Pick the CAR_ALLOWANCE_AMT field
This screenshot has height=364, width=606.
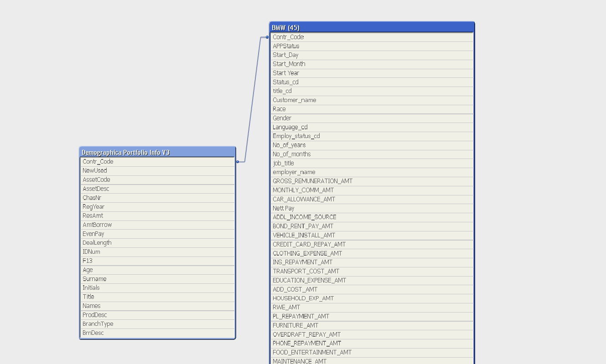point(372,200)
